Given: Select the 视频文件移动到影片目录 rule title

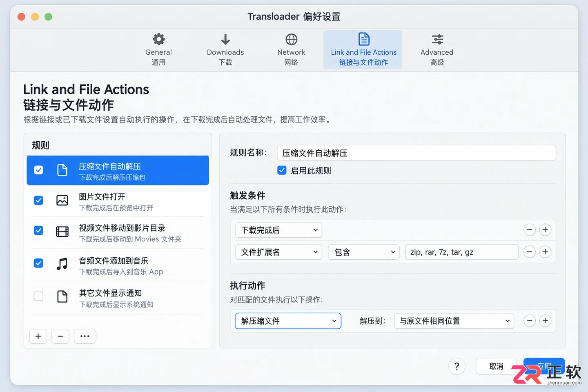Looking at the screenshot, I should point(122,228).
